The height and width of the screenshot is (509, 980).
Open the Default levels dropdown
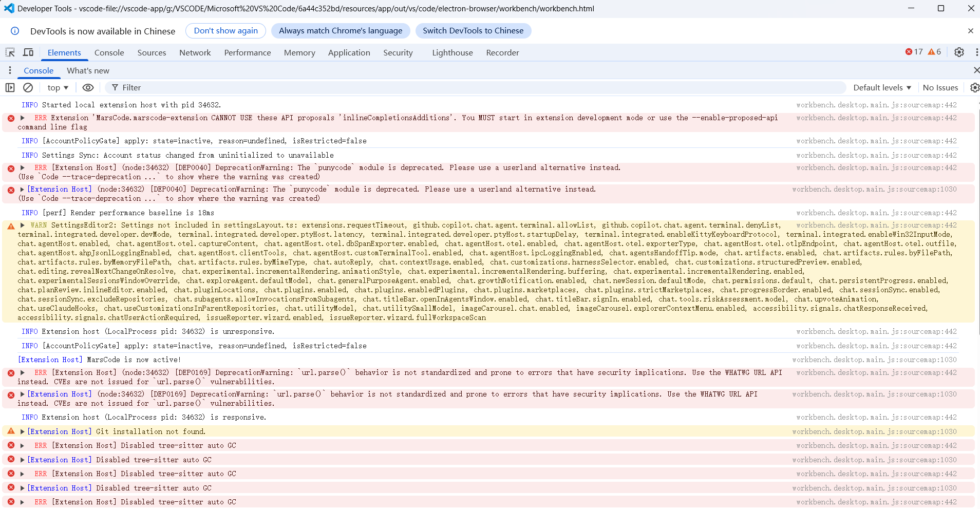tap(882, 88)
